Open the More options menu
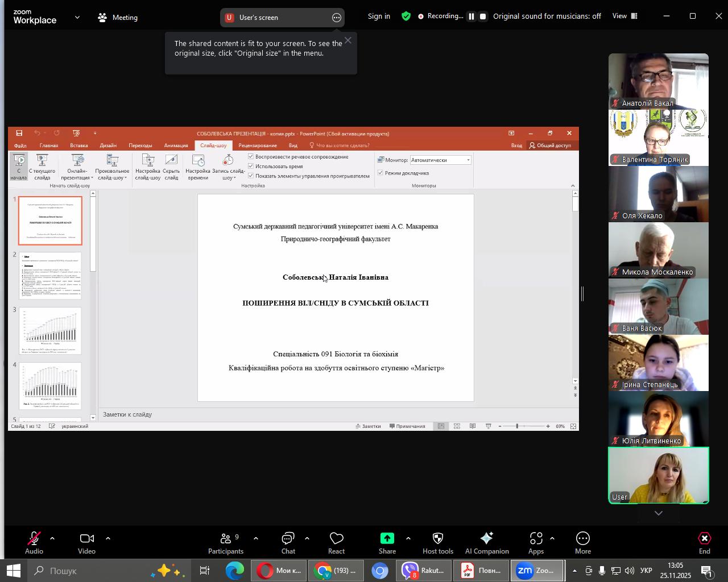The width and height of the screenshot is (728, 582). coord(582,542)
